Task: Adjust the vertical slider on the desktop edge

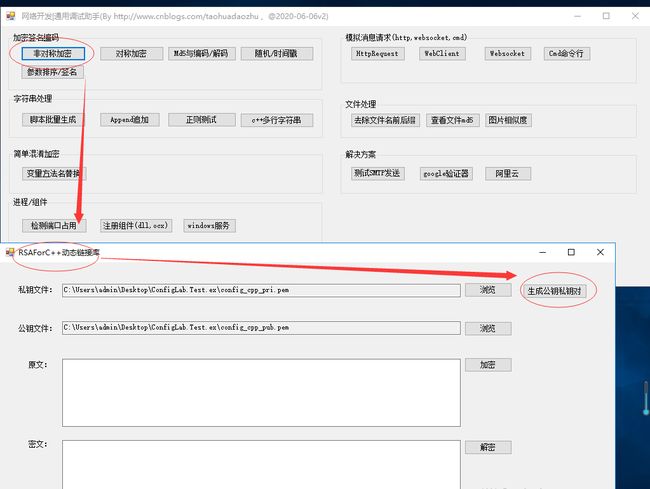Action: (646, 398)
